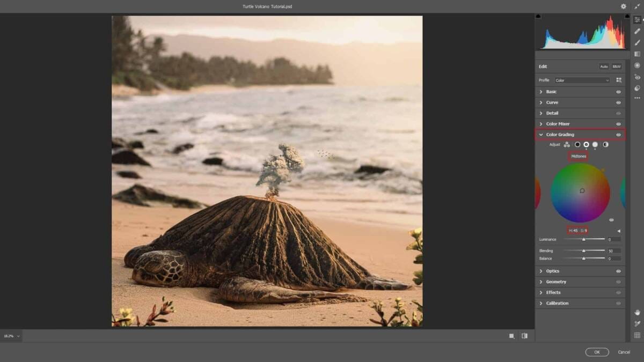
Task: Open Camera Raw settings gear
Action: point(623,6)
